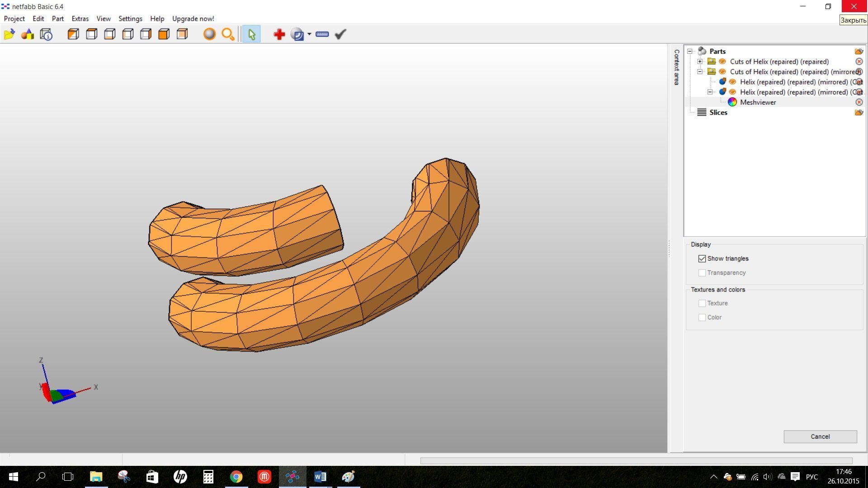Click the Cancel button
Image resolution: width=868 pixels, height=488 pixels.
point(820,436)
